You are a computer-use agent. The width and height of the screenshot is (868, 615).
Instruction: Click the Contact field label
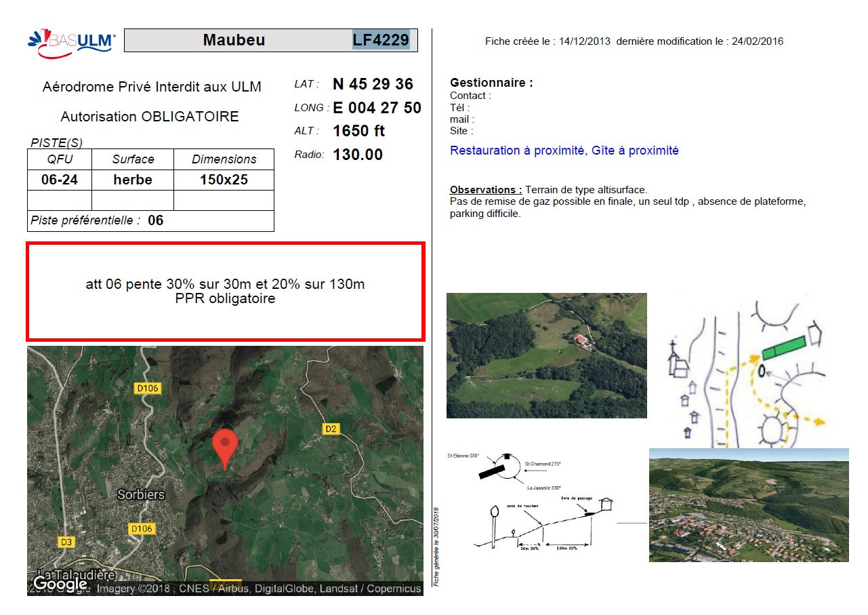[x=470, y=96]
